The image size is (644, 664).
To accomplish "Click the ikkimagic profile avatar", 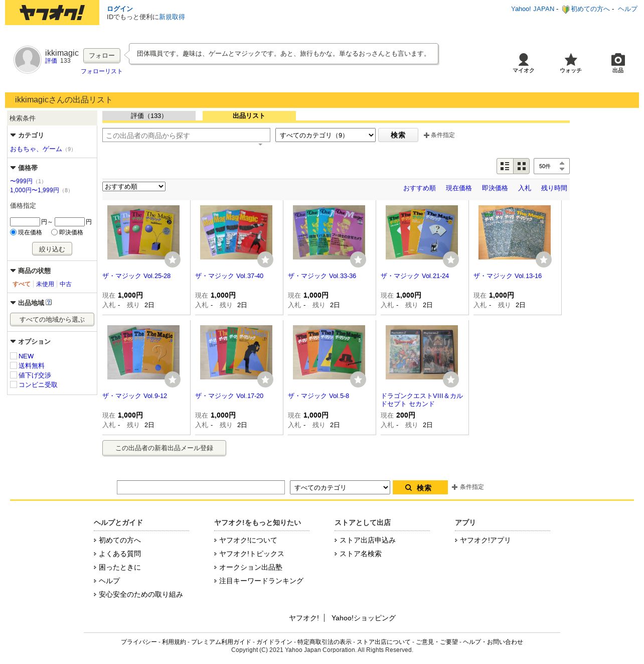I will pos(28,60).
